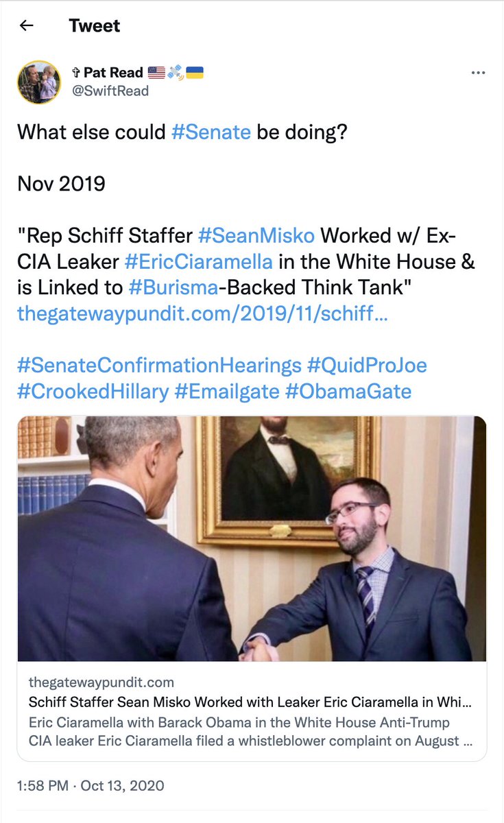Open the #SeanMisko hashtag

256,236
